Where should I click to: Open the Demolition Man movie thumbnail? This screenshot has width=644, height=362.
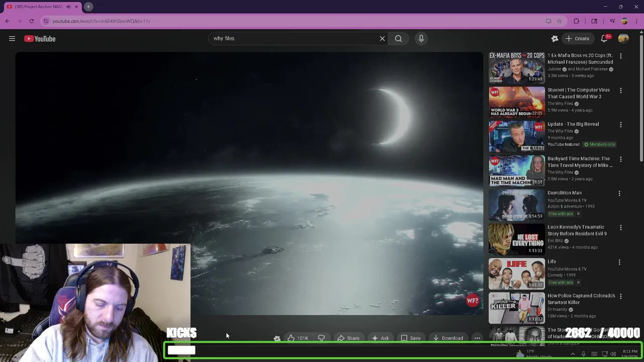[x=517, y=205]
